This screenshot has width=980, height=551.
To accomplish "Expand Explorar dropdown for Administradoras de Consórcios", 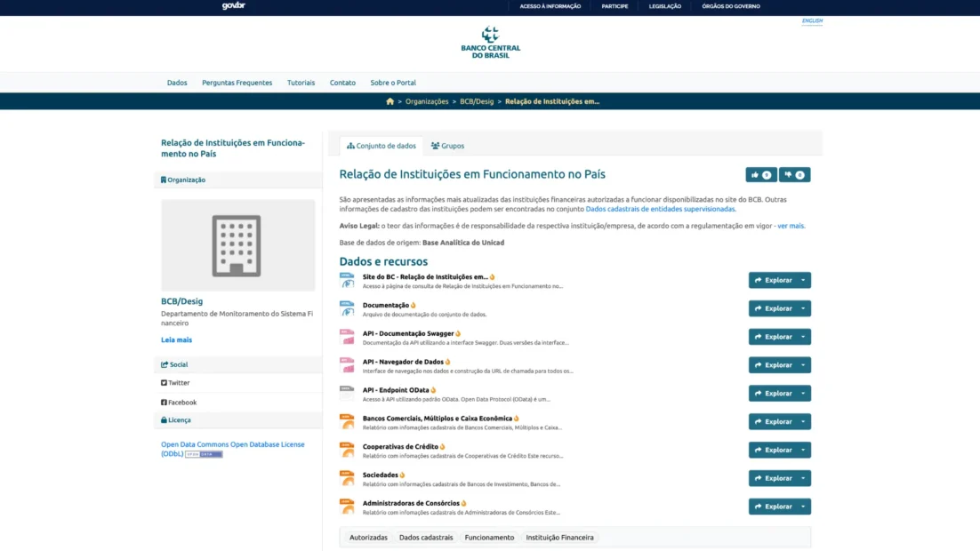I will pos(804,507).
